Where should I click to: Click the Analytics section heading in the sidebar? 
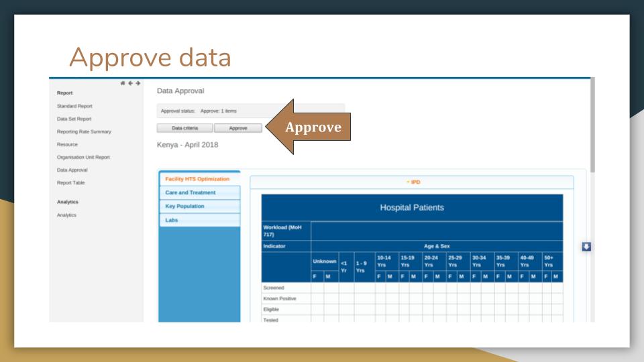(x=67, y=202)
